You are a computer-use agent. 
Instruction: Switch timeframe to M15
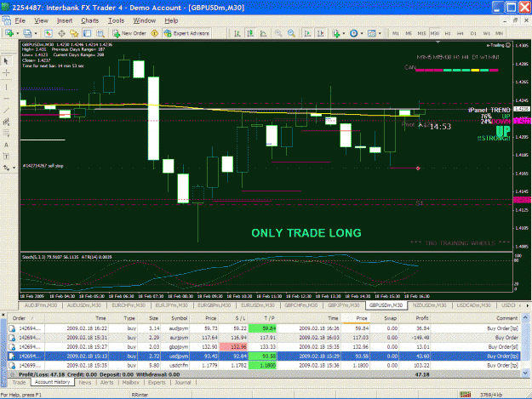click(421, 33)
